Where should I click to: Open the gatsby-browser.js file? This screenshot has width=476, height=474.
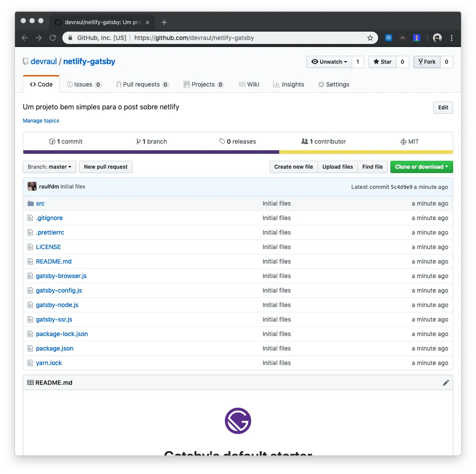(61, 276)
